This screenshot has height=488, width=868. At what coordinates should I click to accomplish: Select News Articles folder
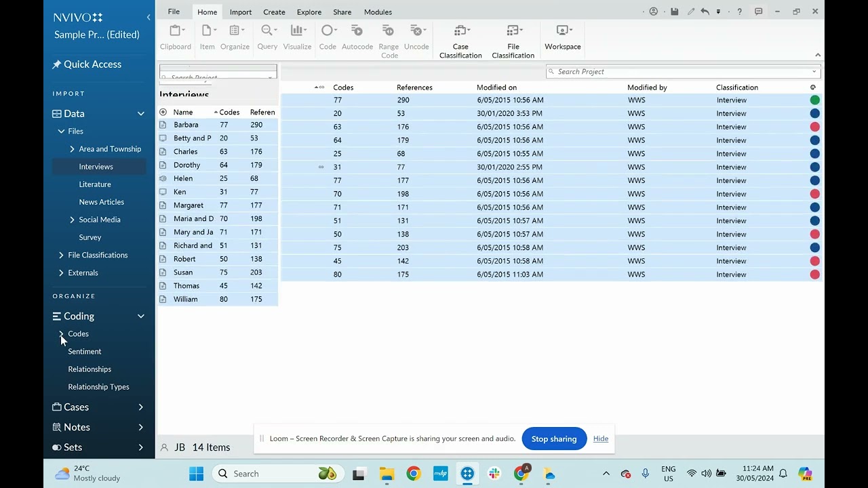pos(102,202)
